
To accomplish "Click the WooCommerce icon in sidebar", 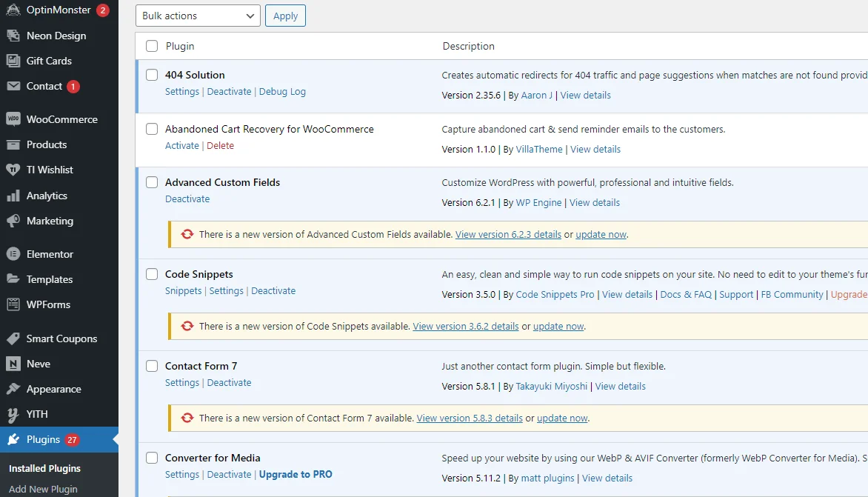I will 13,119.
